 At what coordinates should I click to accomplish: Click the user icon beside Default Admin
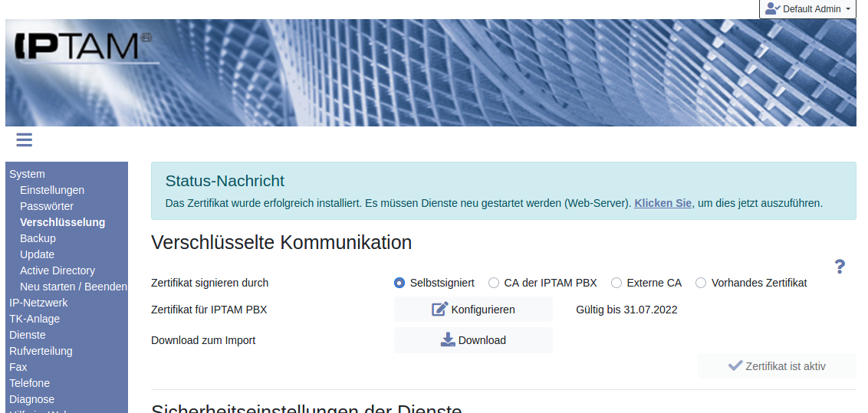pos(772,9)
